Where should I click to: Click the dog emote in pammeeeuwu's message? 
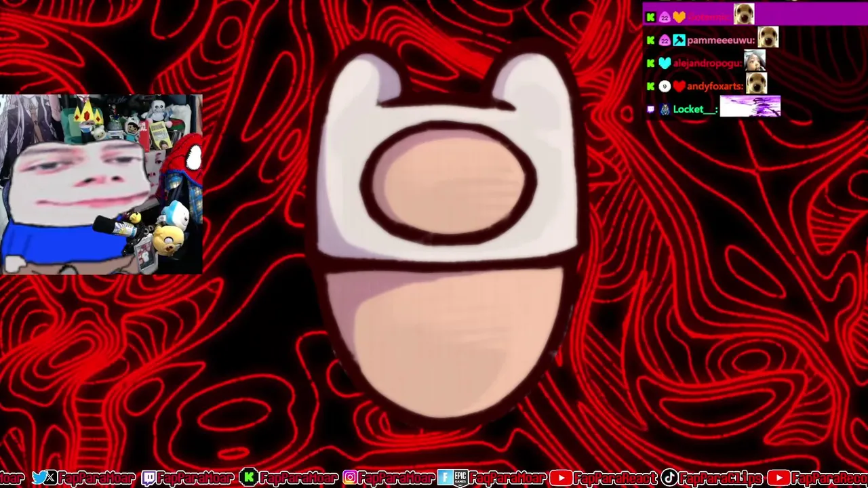(x=768, y=37)
